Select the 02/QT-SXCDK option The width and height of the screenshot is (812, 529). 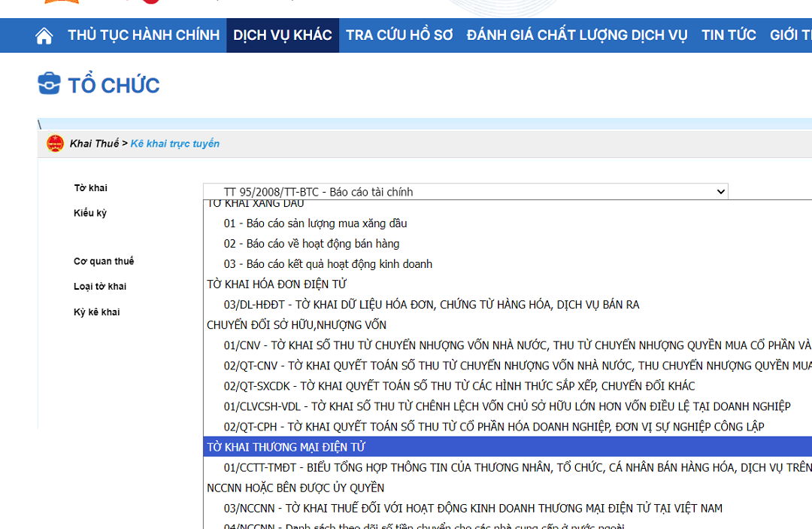click(459, 386)
